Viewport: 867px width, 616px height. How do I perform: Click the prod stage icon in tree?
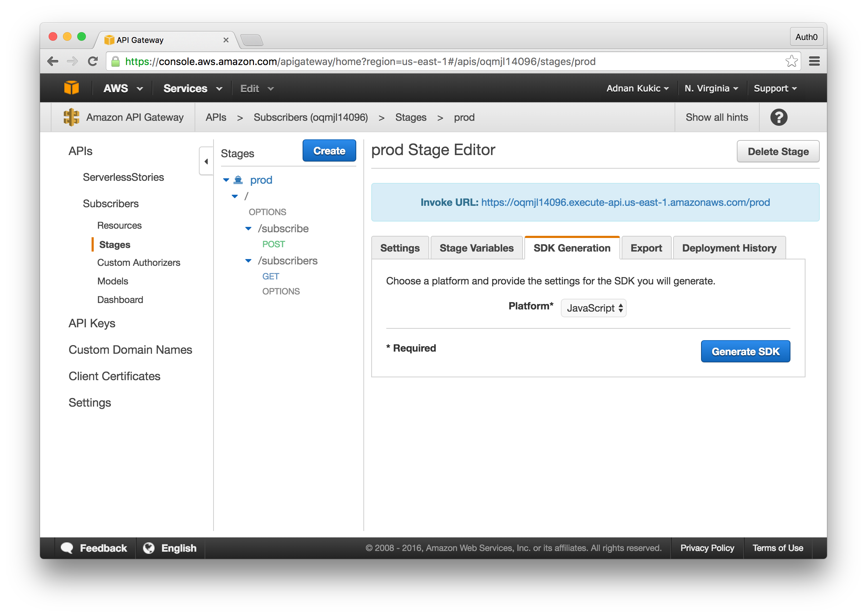tap(238, 180)
